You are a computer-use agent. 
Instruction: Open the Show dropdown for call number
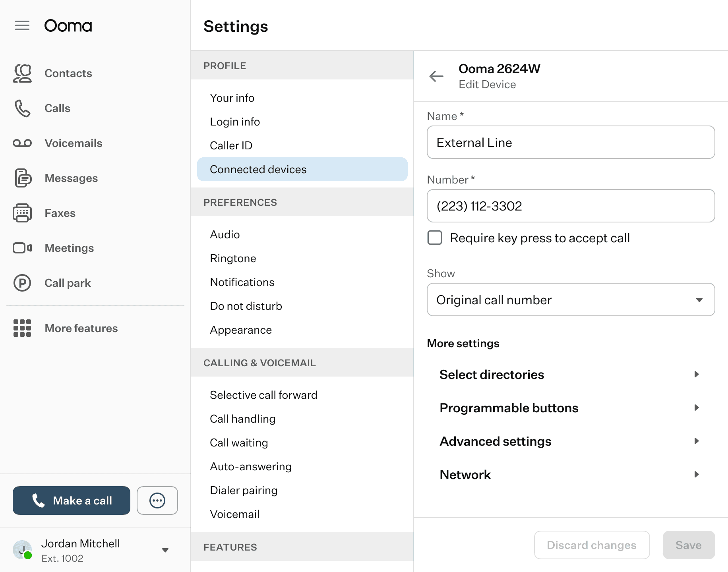(571, 300)
